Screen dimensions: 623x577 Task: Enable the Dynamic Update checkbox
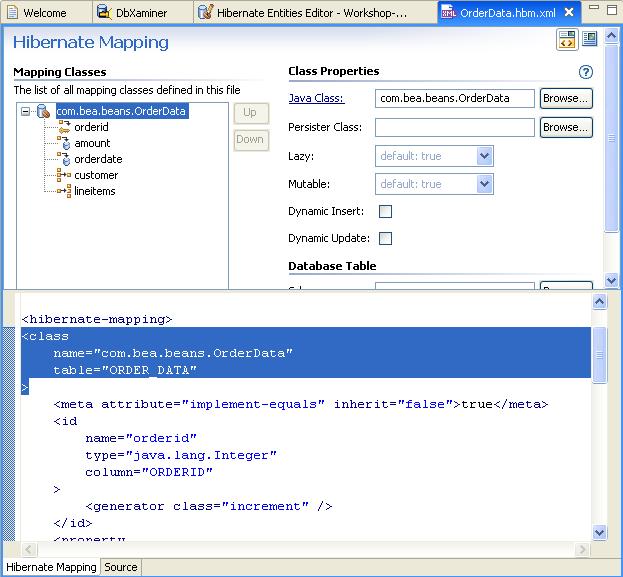[x=385, y=238]
